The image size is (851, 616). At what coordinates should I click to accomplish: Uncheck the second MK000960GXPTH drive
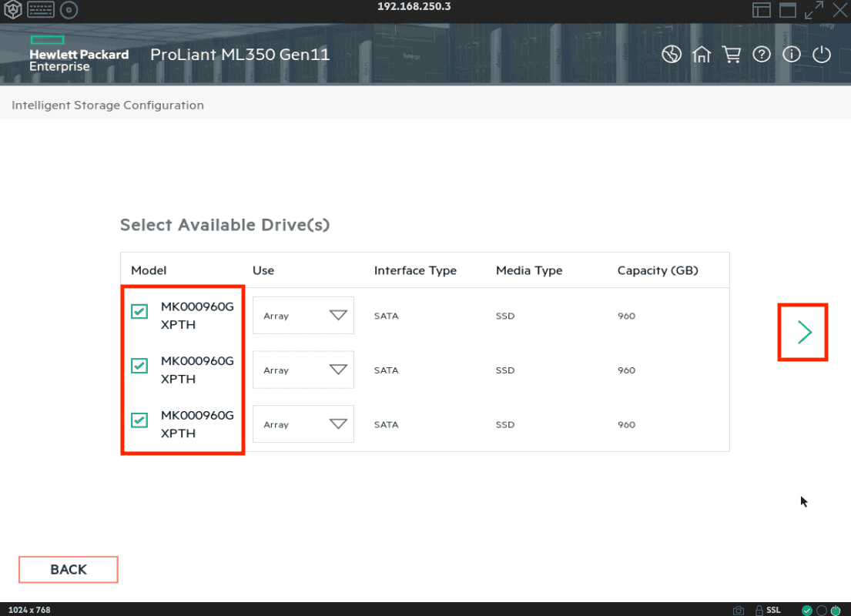click(x=139, y=366)
